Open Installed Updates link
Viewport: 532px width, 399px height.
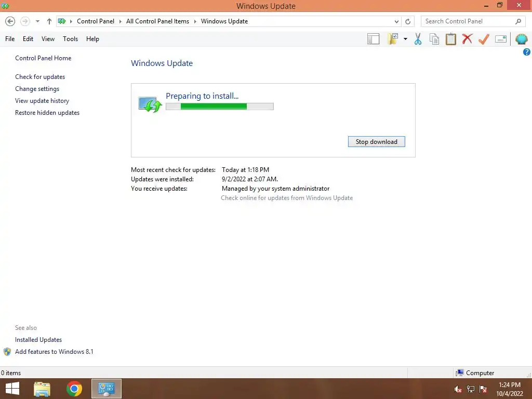pos(38,340)
